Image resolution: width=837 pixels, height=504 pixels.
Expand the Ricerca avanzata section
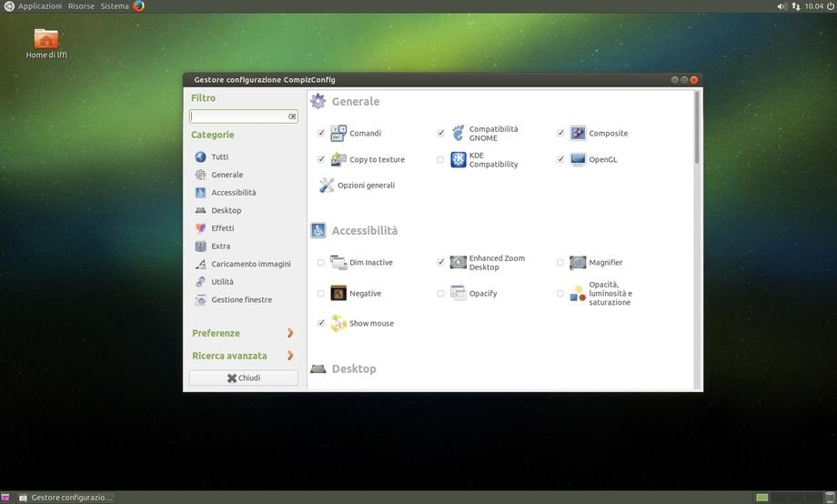coord(243,357)
